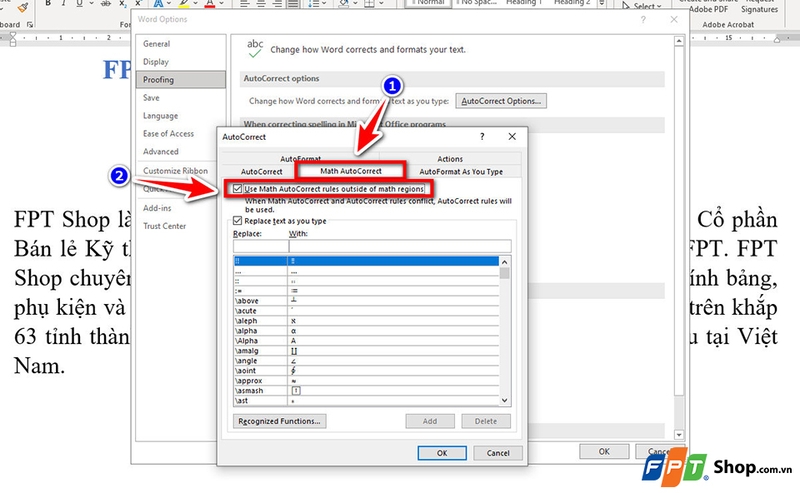
Task: Click the list scroll up arrow
Action: pos(504,261)
